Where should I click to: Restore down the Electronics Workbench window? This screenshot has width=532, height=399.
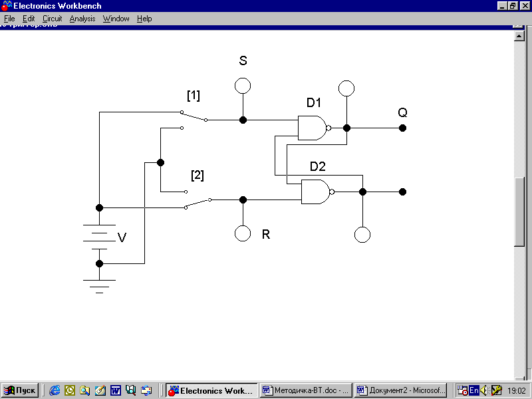pyautogui.click(x=513, y=6)
